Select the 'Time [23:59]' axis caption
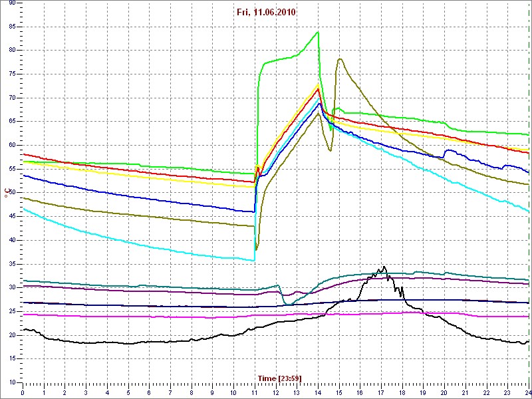 coord(279,378)
